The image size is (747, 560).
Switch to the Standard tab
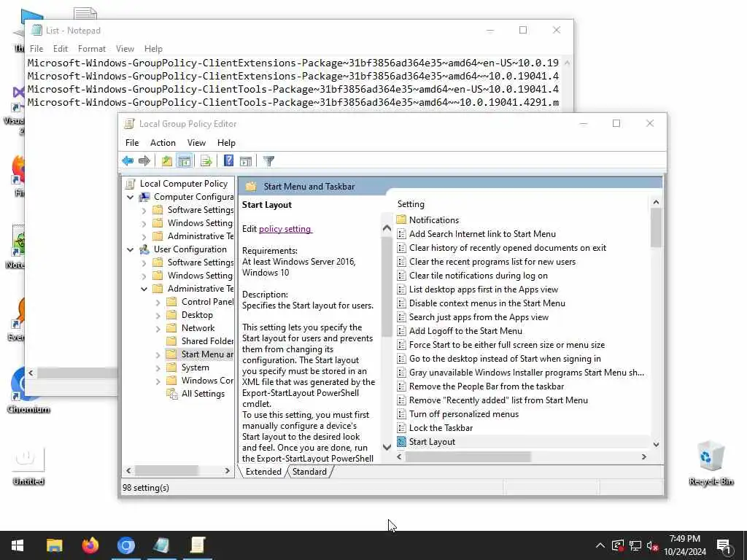click(x=309, y=472)
